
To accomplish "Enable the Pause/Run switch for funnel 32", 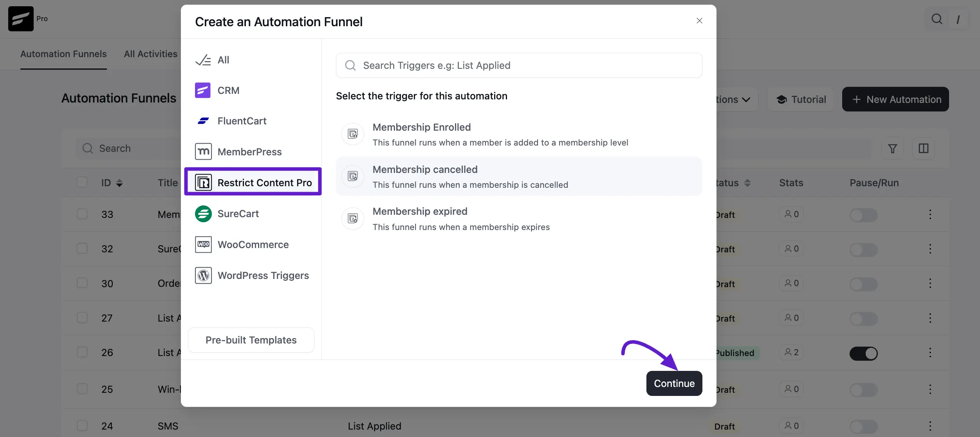I will 863,250.
